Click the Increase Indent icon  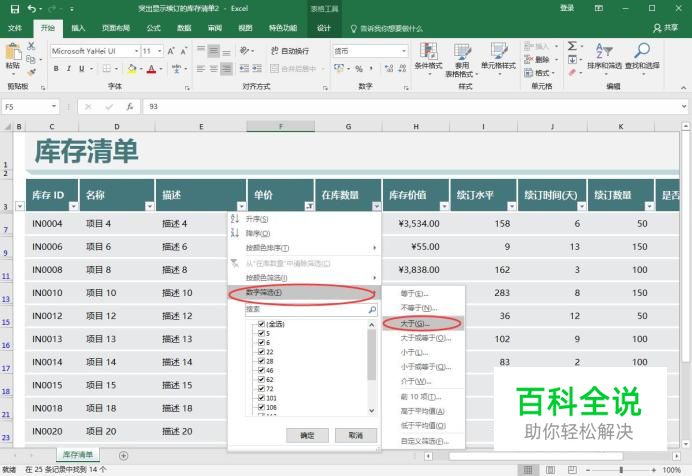(x=257, y=68)
